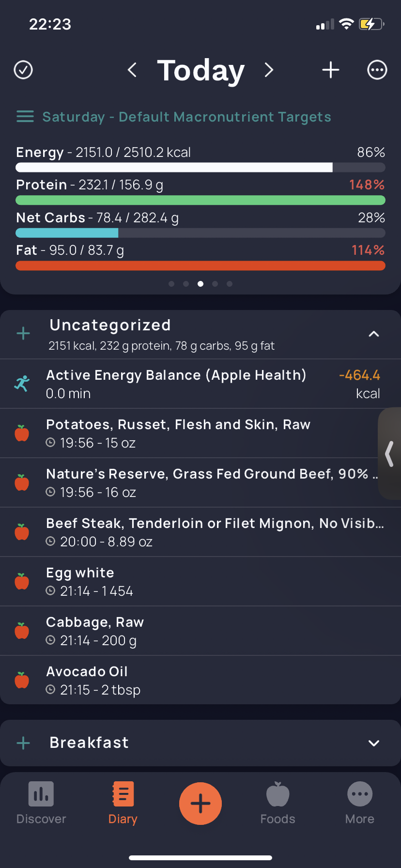Go to previous day with left arrow
401x868 pixels.
click(132, 70)
